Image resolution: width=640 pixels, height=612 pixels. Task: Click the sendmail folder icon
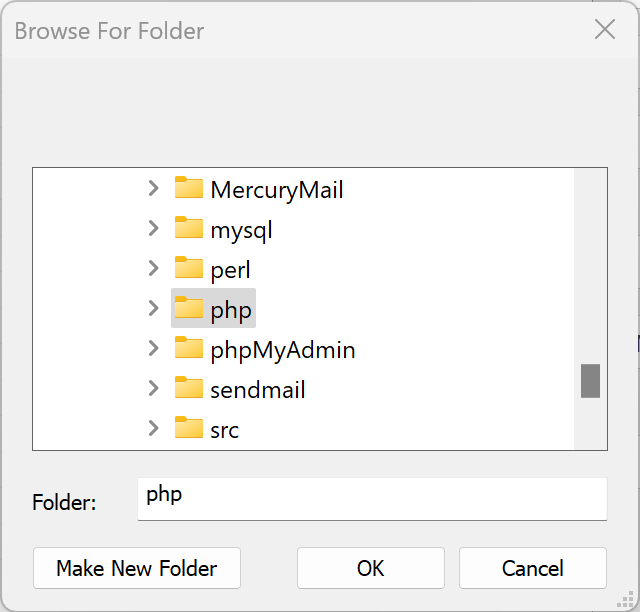coord(189,387)
